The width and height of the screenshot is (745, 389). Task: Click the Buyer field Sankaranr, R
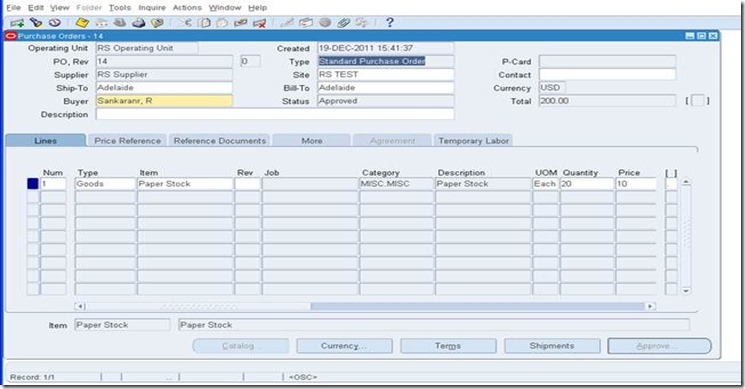point(164,101)
